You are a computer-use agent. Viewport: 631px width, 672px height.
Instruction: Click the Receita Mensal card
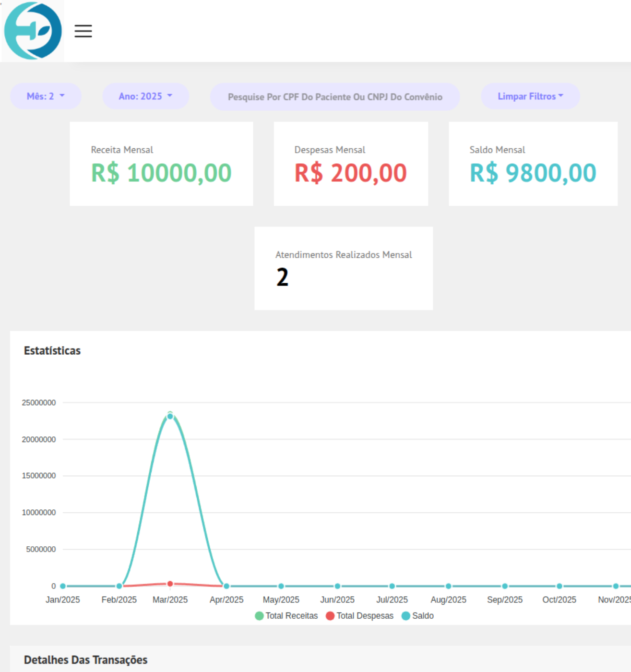[161, 164]
